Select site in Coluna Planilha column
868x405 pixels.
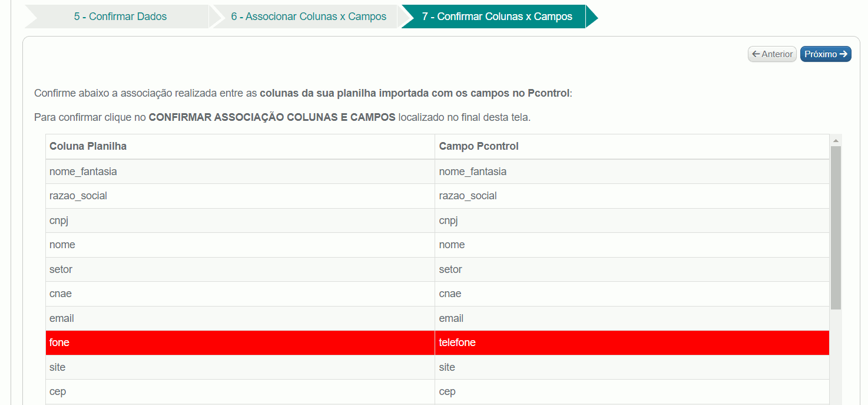(240, 367)
